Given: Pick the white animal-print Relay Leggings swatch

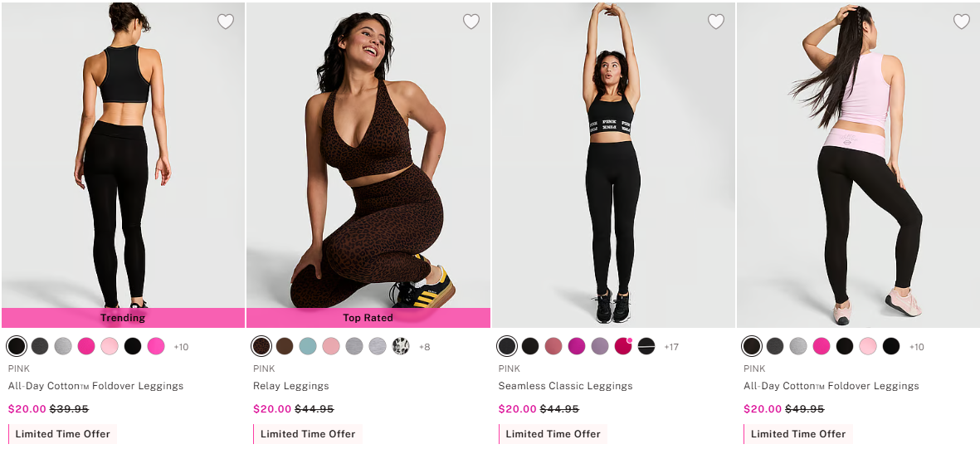Looking at the screenshot, I should pyautogui.click(x=401, y=346).
